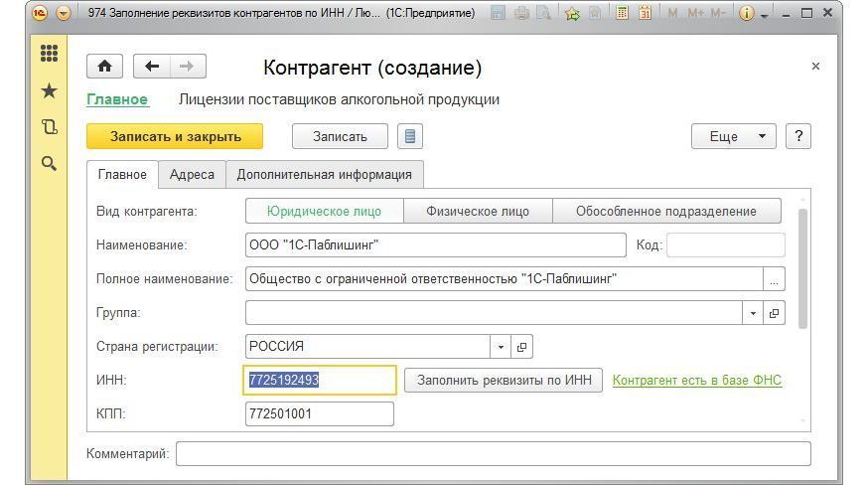Open the calendar icon in title bar
The image size is (868, 485).
pyautogui.click(x=645, y=14)
